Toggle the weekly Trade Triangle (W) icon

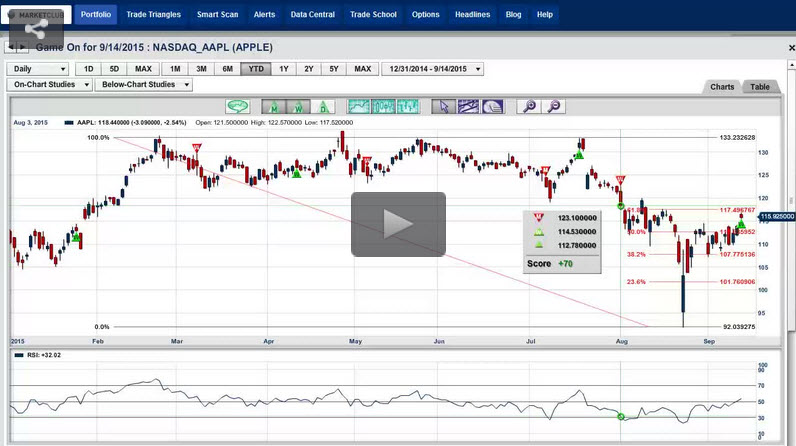pyautogui.click(x=298, y=107)
